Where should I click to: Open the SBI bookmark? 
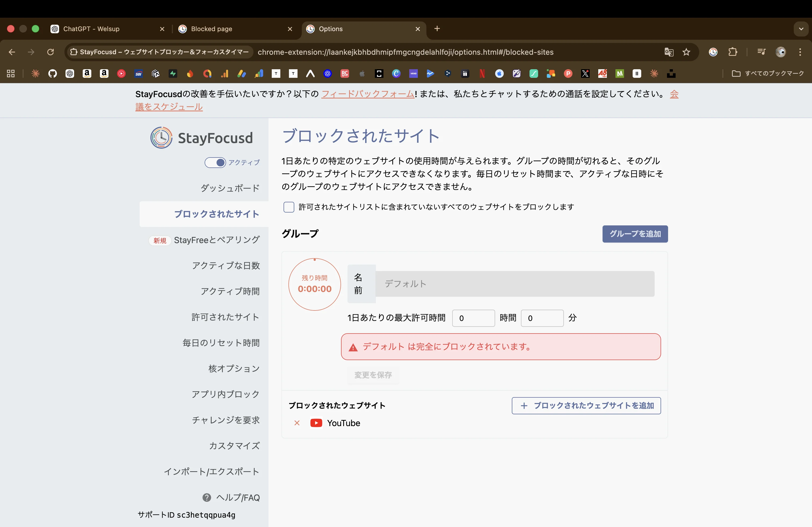pos(139,74)
